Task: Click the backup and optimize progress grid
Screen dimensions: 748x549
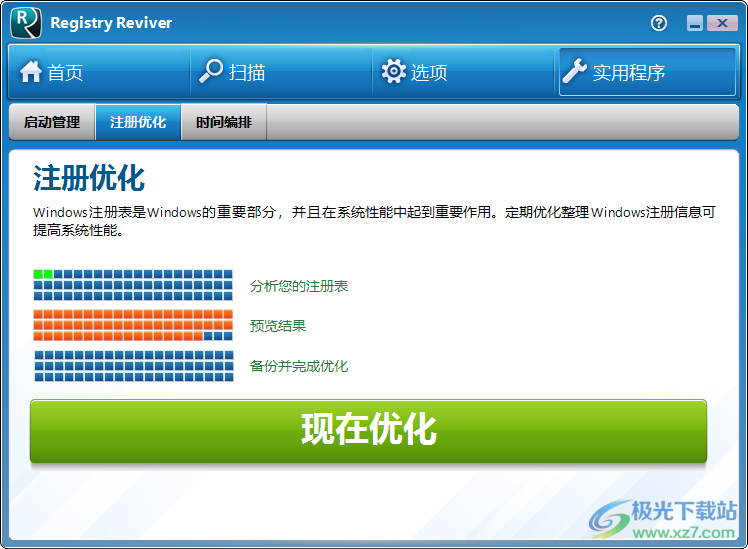Action: point(134,366)
